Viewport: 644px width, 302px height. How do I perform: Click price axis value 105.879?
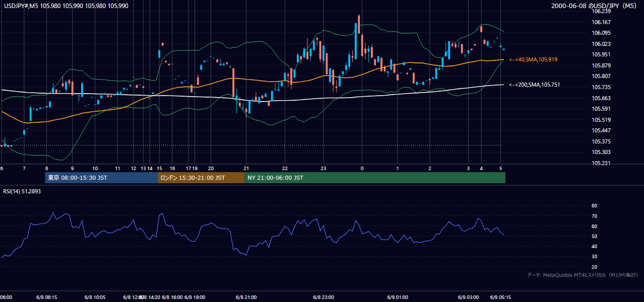click(x=601, y=65)
